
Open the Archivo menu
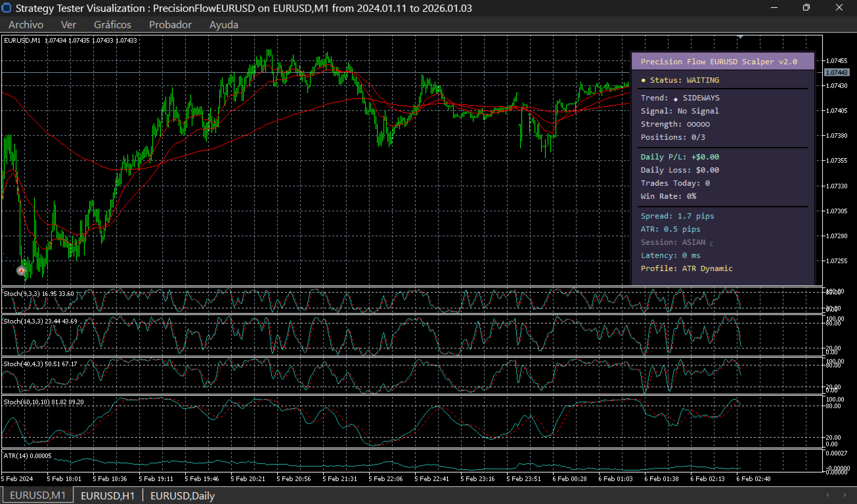coord(26,25)
